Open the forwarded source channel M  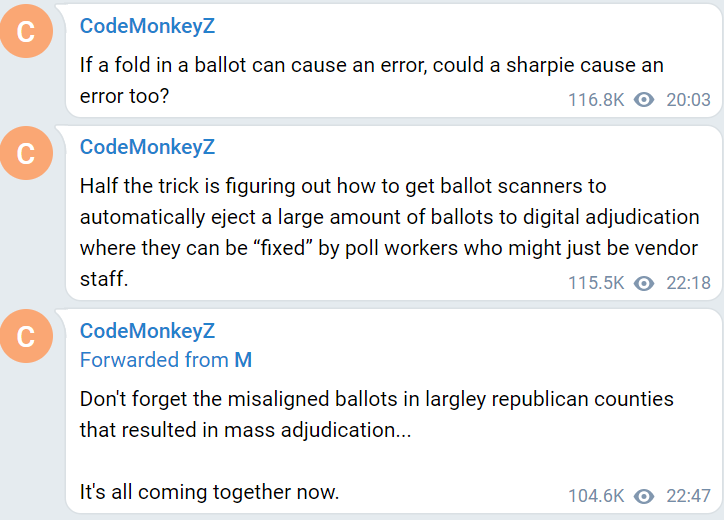click(243, 360)
